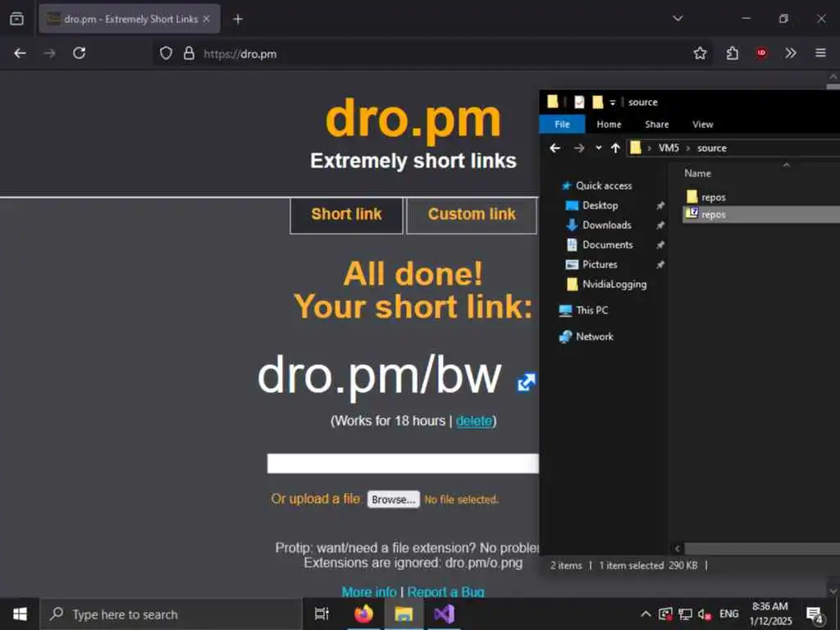The image size is (840, 630).
Task: Open Task View on taskbar
Action: point(322,614)
